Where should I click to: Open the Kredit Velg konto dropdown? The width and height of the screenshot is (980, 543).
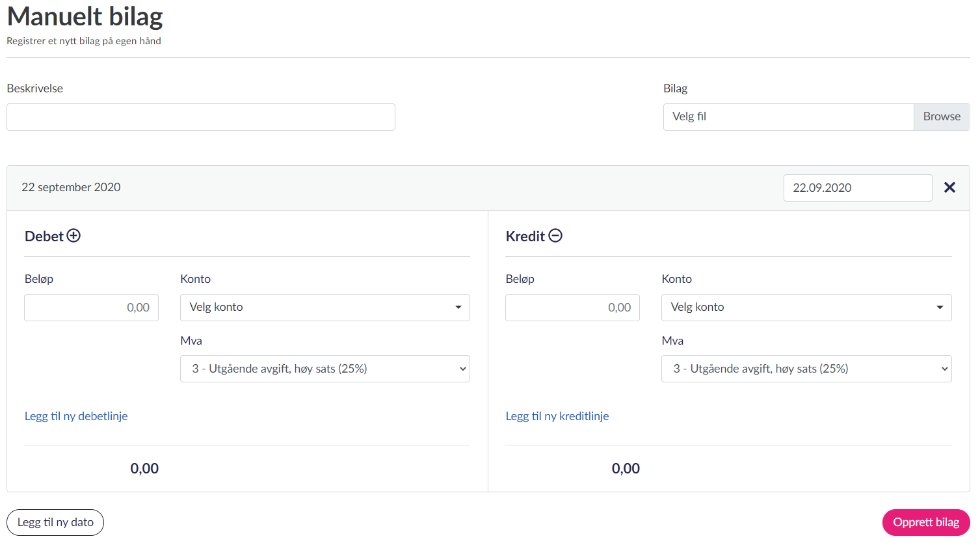[806, 308]
